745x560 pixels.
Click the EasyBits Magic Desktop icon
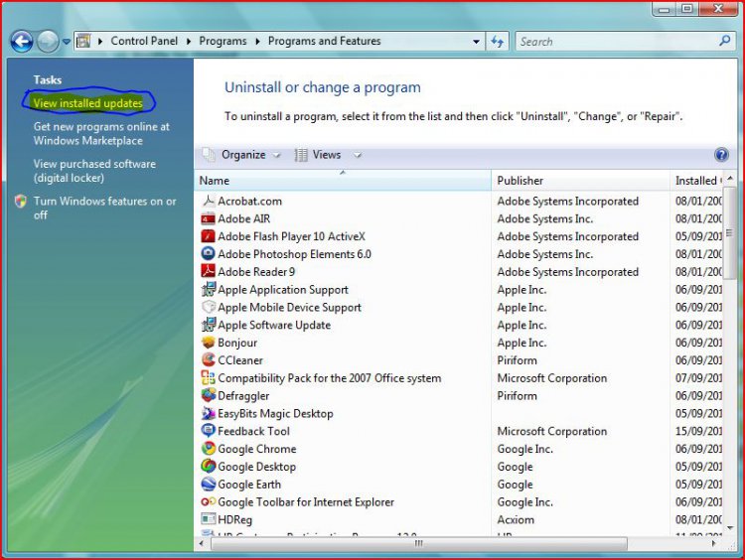pos(208,413)
